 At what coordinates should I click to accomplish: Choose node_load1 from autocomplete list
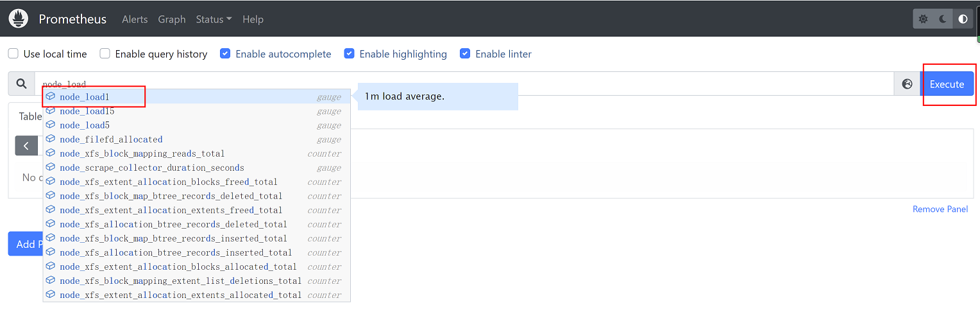(85, 97)
